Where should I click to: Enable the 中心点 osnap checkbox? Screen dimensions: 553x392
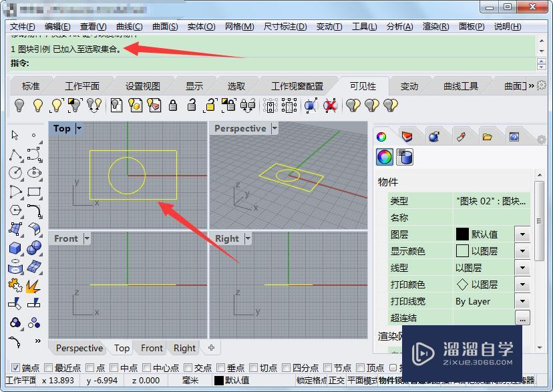[146, 368]
